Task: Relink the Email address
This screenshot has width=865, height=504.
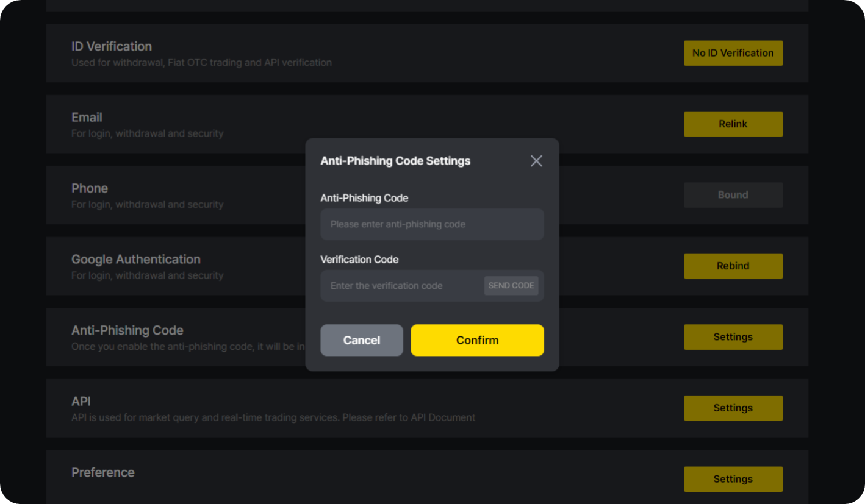Action: [x=733, y=124]
